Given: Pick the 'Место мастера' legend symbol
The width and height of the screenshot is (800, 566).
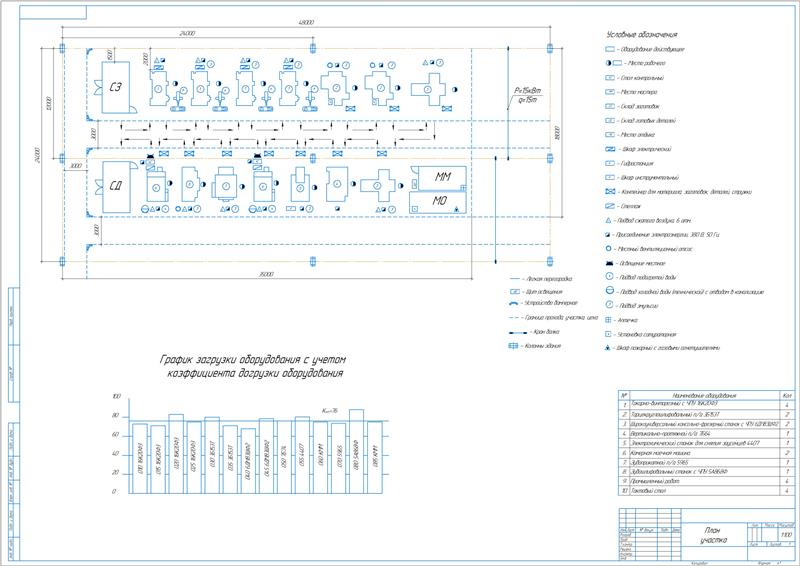Looking at the screenshot, I should 609,92.
